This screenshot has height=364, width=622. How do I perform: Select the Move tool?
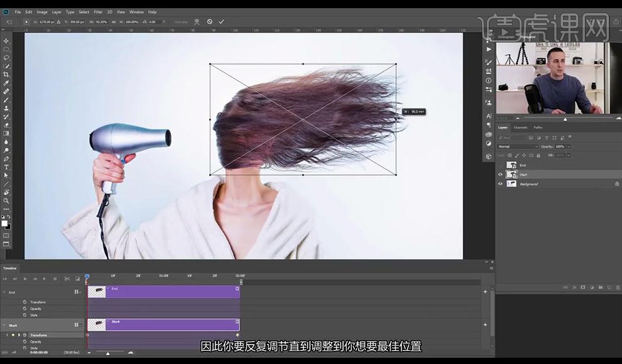click(x=6, y=41)
